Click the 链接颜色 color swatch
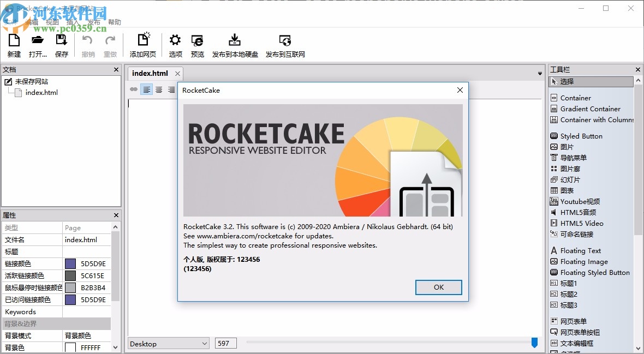Screen dimensions: 644x354 (x=70, y=263)
